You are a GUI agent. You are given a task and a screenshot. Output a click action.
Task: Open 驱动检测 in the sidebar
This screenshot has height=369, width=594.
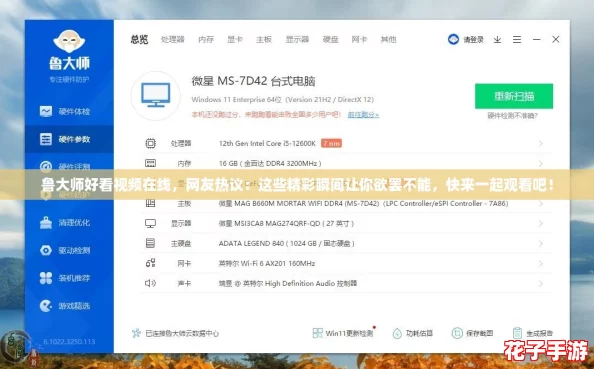coord(65,250)
